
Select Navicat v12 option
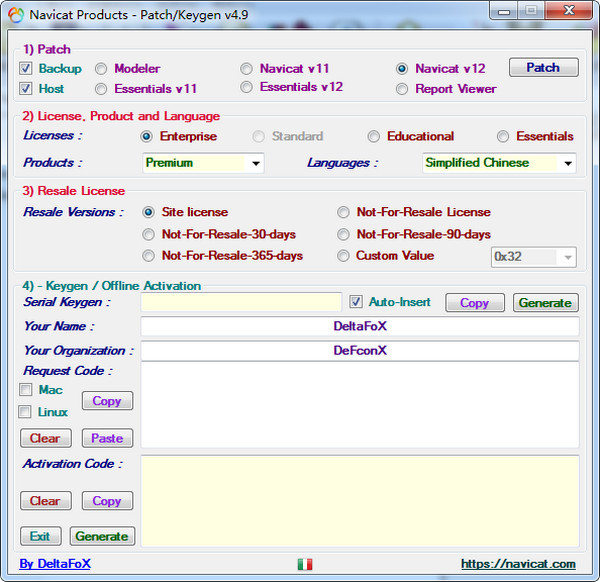point(402,69)
